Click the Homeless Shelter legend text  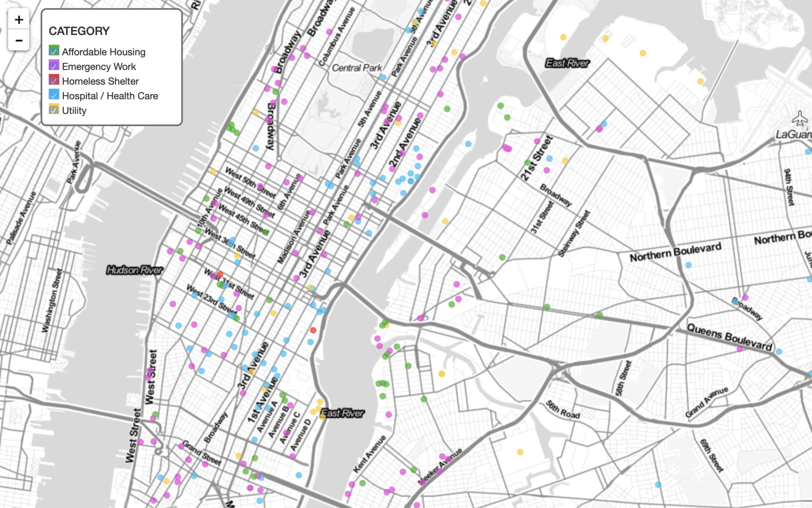pos(100,81)
